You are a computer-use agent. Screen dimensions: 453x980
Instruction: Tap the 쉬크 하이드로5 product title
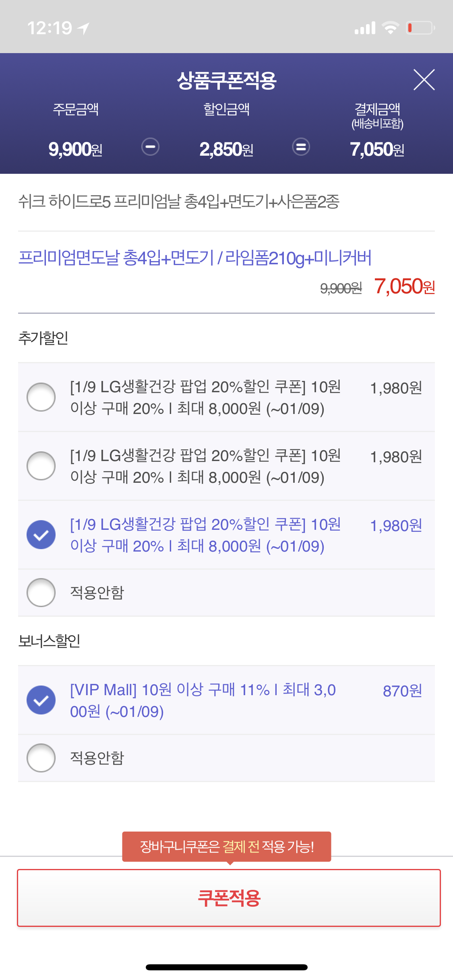179,202
